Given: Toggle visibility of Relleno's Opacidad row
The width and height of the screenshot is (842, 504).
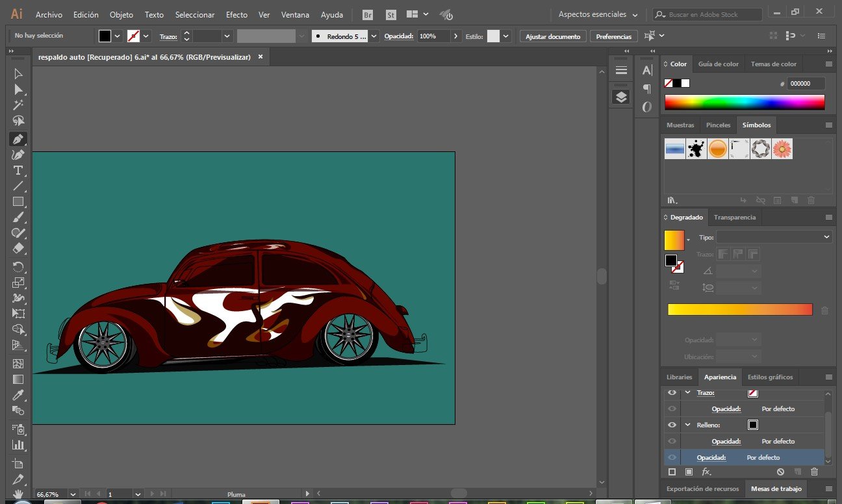Looking at the screenshot, I should point(672,442).
